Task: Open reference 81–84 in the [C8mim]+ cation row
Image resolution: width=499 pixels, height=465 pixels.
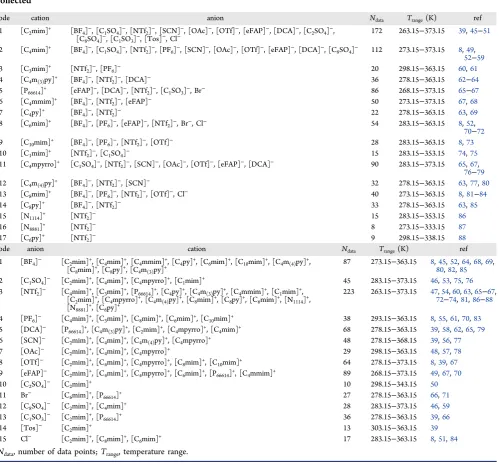Action: pyautogui.click(x=477, y=194)
